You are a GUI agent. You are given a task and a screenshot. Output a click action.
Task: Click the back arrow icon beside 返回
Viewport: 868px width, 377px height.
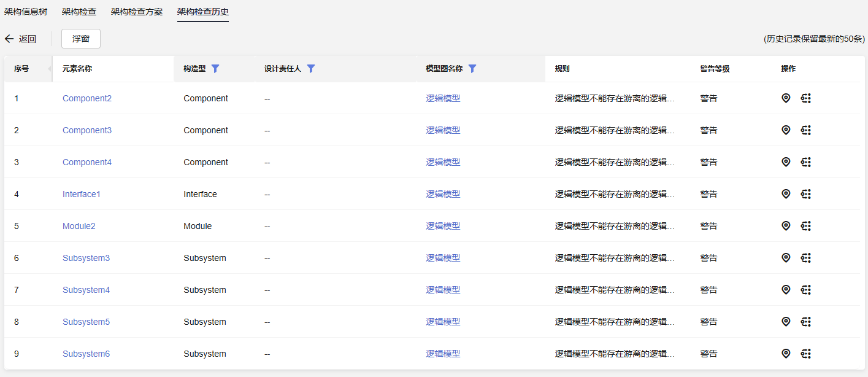pyautogui.click(x=9, y=39)
